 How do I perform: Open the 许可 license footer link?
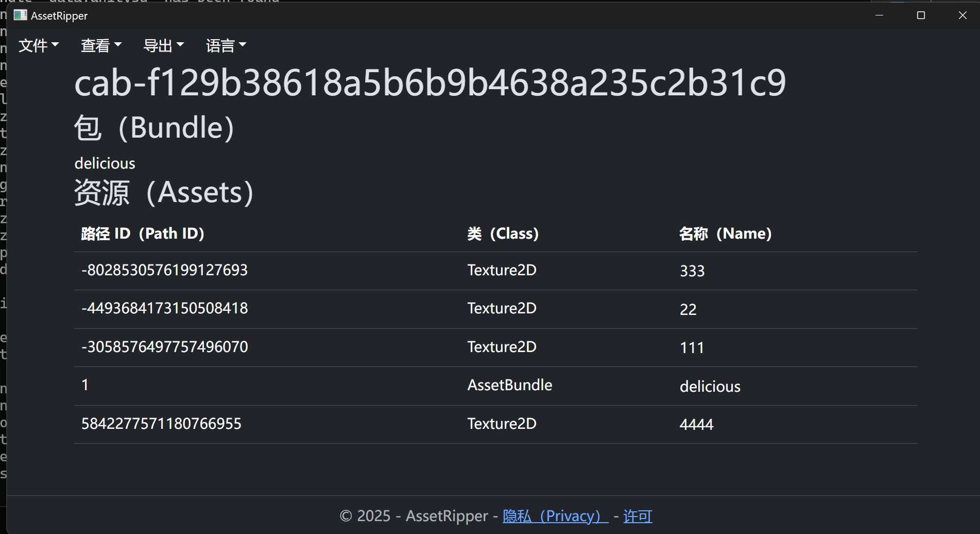click(638, 516)
